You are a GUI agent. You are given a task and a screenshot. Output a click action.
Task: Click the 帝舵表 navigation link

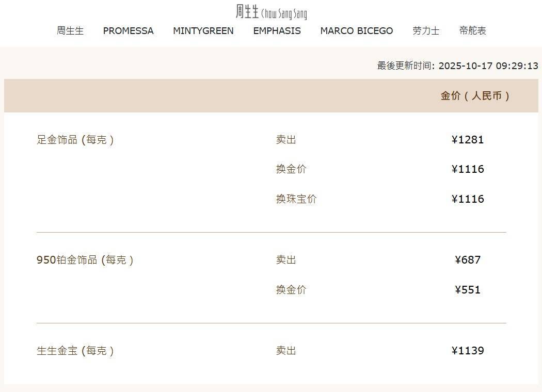pyautogui.click(x=472, y=30)
